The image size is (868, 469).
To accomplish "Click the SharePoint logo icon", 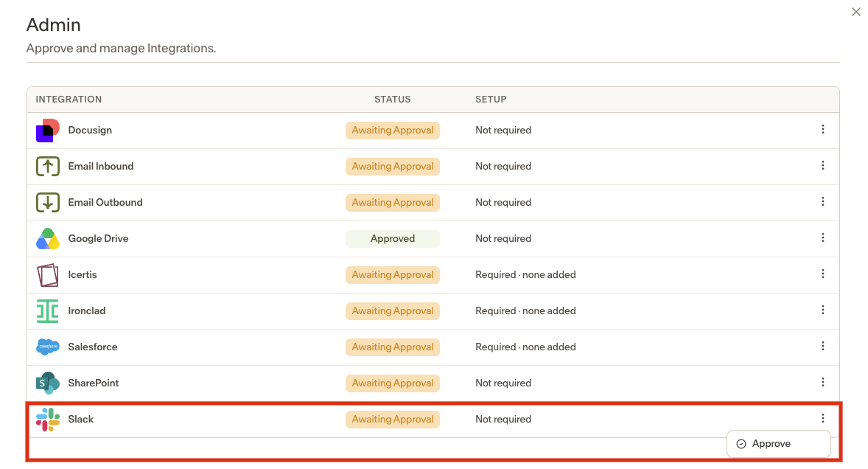I will pos(48,383).
